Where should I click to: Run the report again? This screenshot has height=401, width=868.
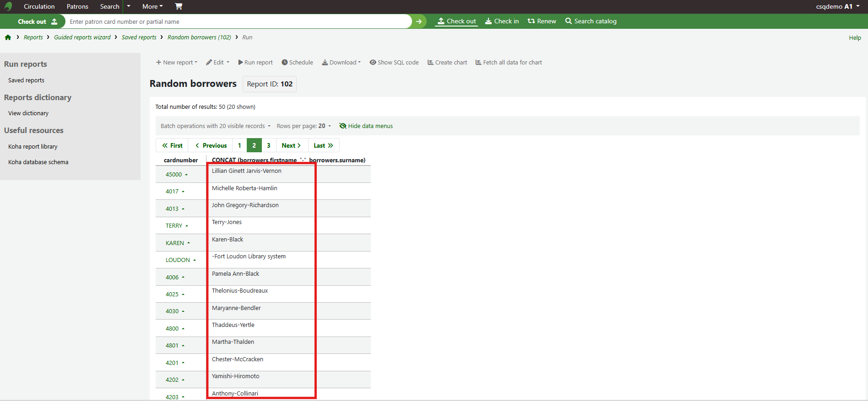(x=255, y=63)
